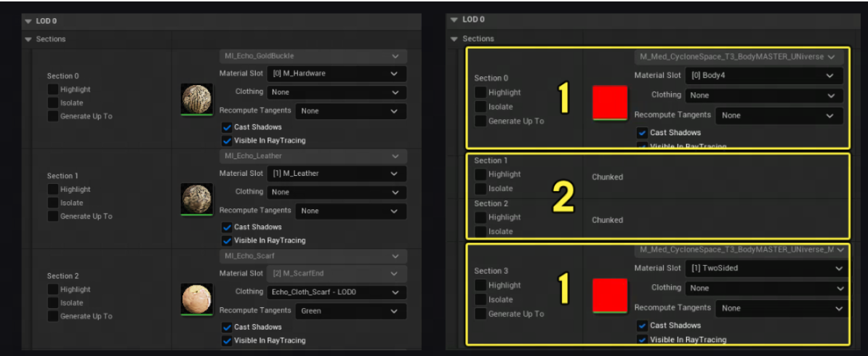Collapse the Sections expander in right panel

click(x=455, y=39)
